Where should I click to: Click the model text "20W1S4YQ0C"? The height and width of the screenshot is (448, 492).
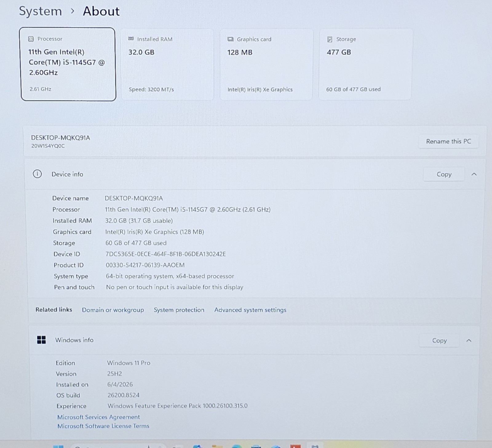click(48, 146)
